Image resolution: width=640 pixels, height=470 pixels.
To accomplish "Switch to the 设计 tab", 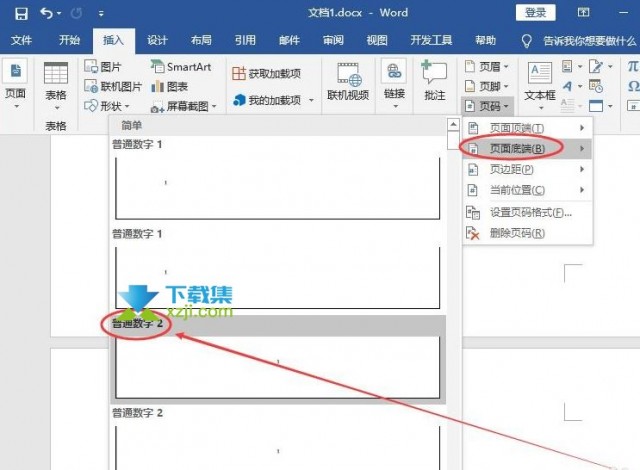I will (157, 40).
